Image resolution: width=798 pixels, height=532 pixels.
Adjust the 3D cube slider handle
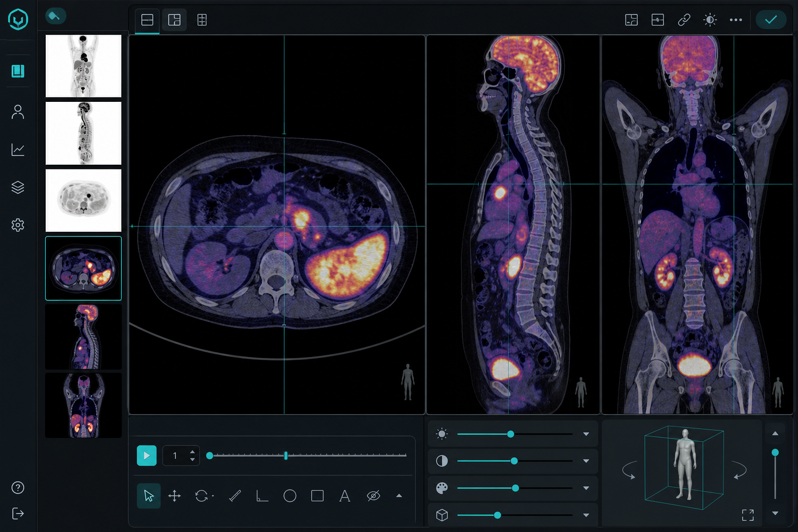498,515
